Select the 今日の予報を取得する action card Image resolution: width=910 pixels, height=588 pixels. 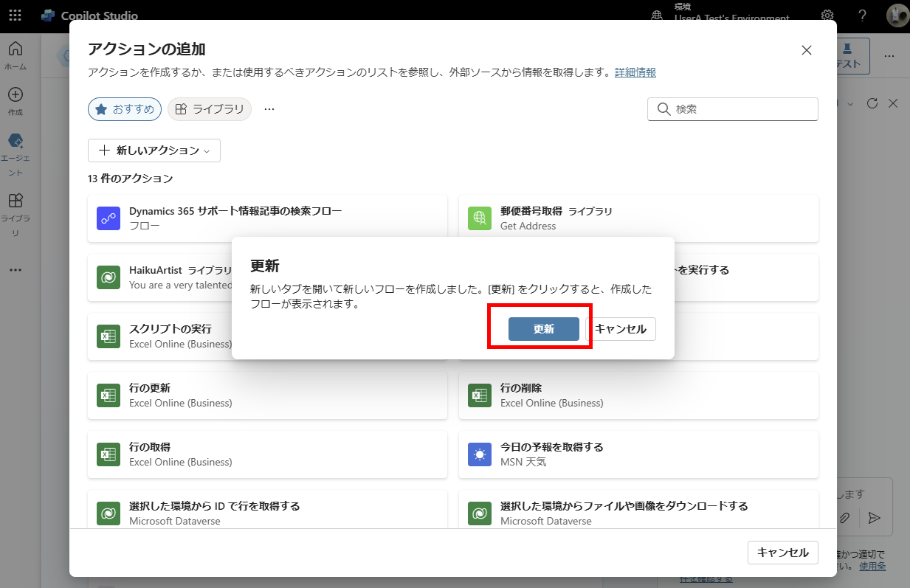pos(638,454)
